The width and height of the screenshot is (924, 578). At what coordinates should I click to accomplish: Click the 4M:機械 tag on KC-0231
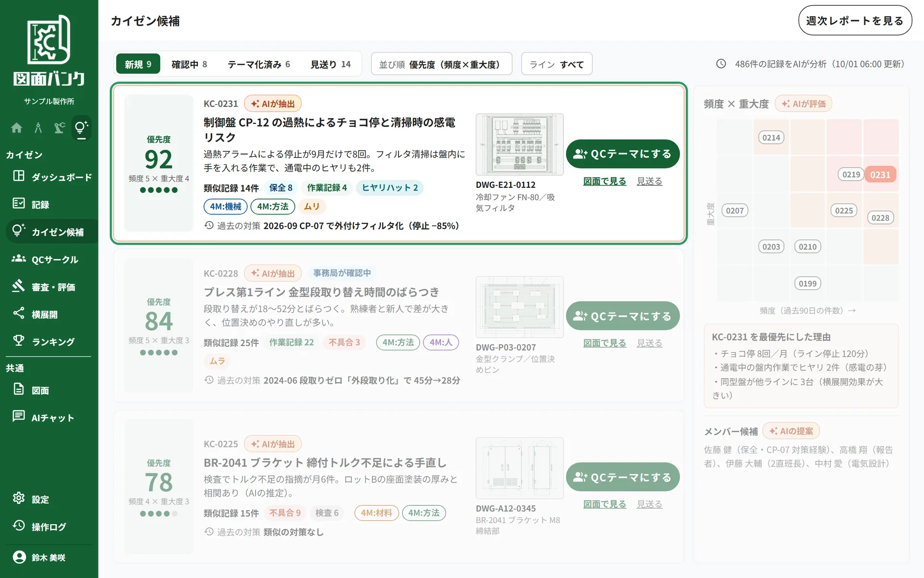226,207
